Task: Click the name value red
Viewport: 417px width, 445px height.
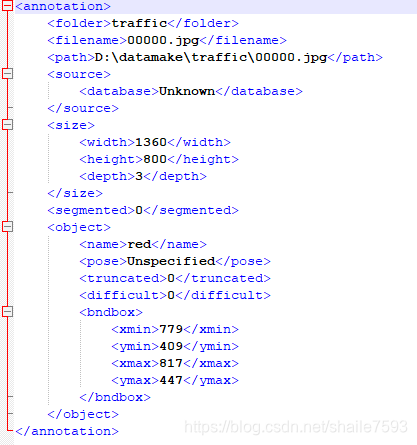Action: tap(139, 244)
